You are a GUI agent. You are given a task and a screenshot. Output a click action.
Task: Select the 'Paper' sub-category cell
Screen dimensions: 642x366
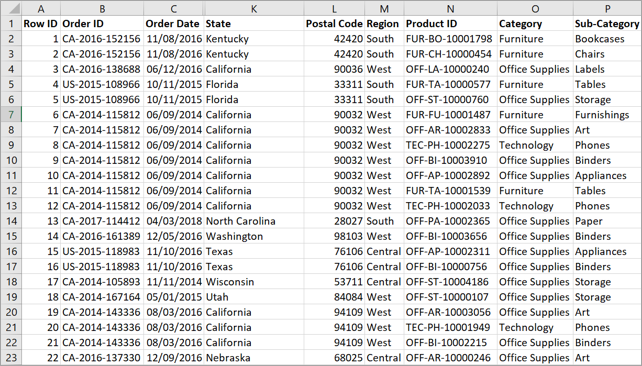(607, 221)
